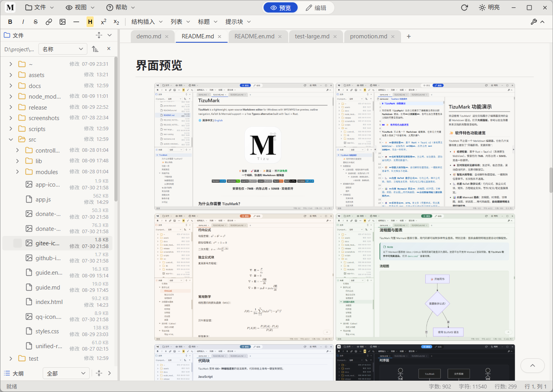The height and width of the screenshot is (392, 553).
Task: Insert a horizontal rule
Action: (x=76, y=22)
